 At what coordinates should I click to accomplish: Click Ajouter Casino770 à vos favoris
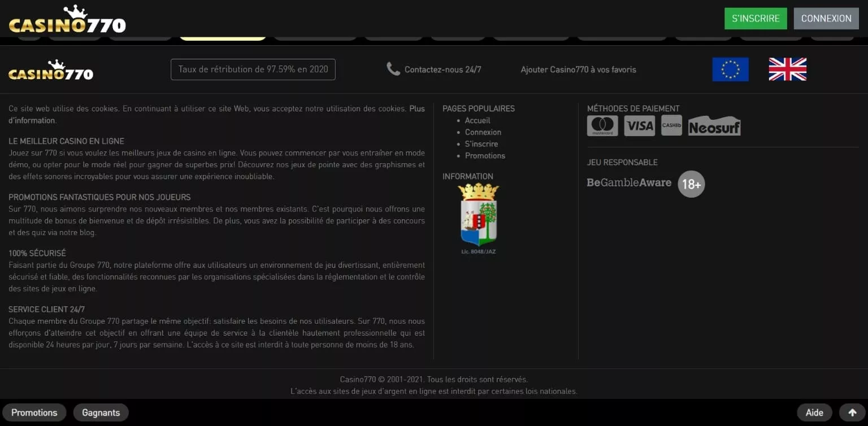tap(578, 69)
